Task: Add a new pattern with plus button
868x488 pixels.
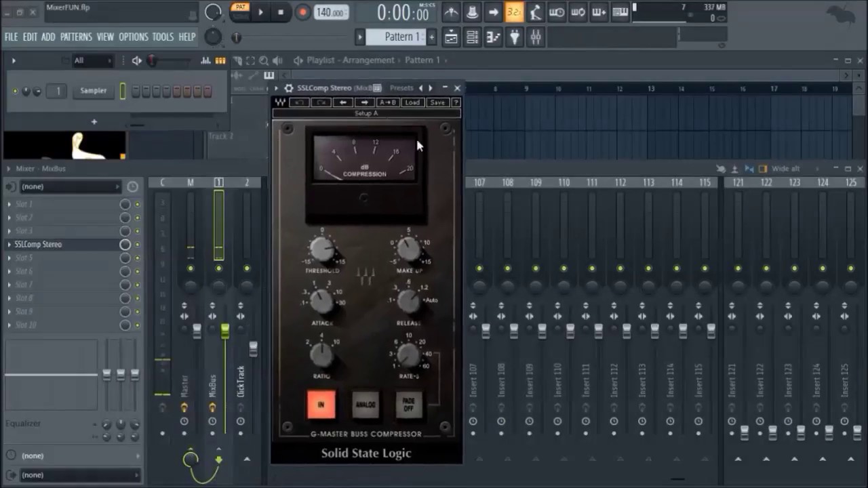Action: pyautogui.click(x=432, y=37)
